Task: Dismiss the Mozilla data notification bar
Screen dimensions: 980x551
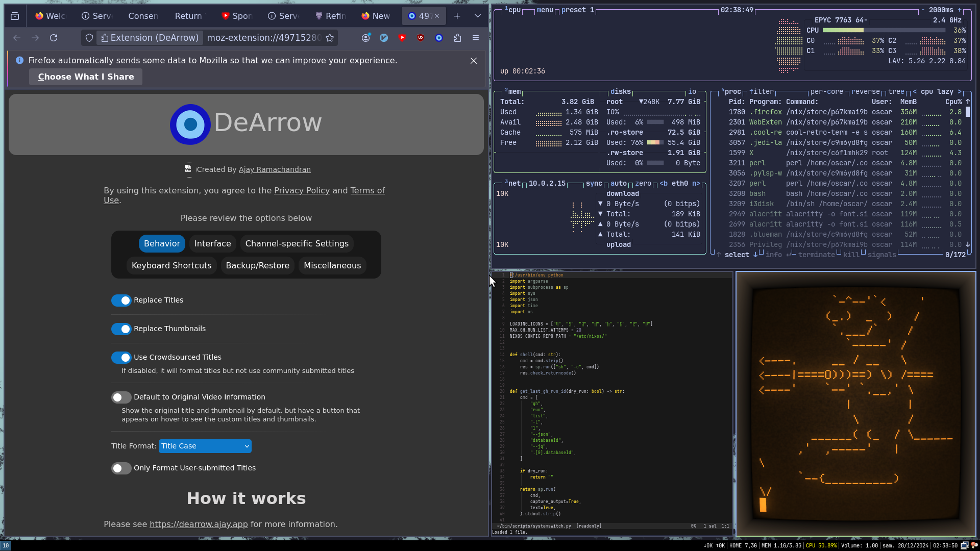Action: point(474,61)
